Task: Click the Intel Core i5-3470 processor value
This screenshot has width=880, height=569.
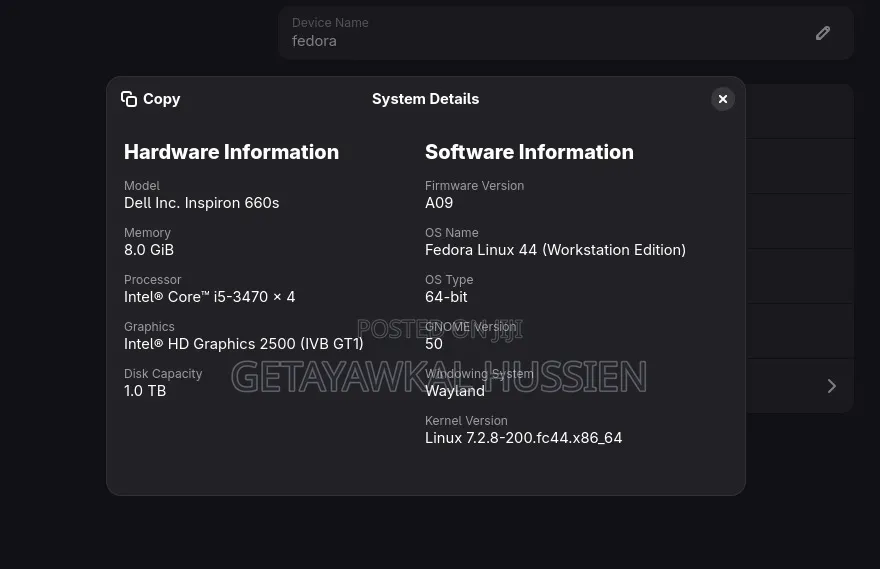Action: 209,297
